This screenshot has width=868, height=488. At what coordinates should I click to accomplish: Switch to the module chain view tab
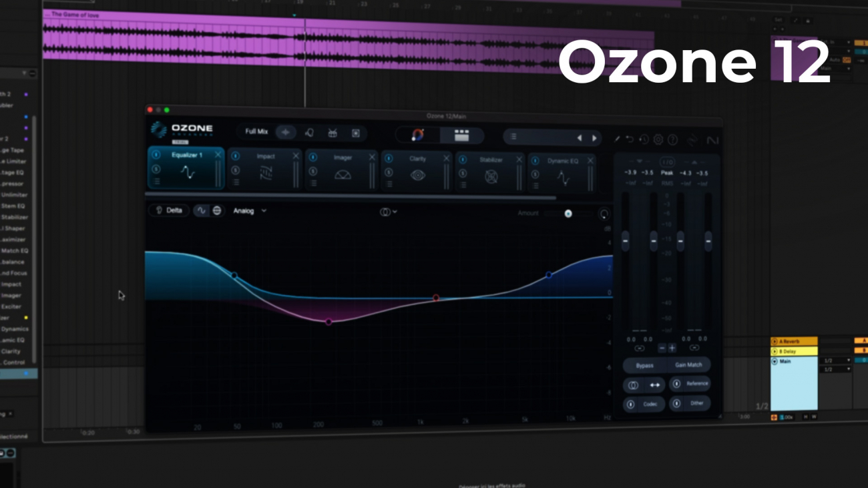tap(461, 136)
